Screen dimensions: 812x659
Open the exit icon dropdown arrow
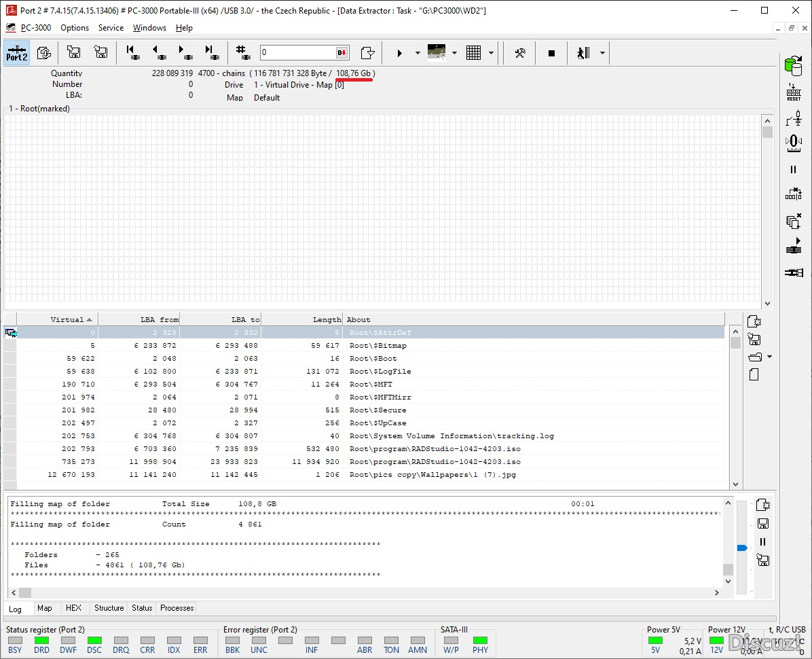coord(602,53)
